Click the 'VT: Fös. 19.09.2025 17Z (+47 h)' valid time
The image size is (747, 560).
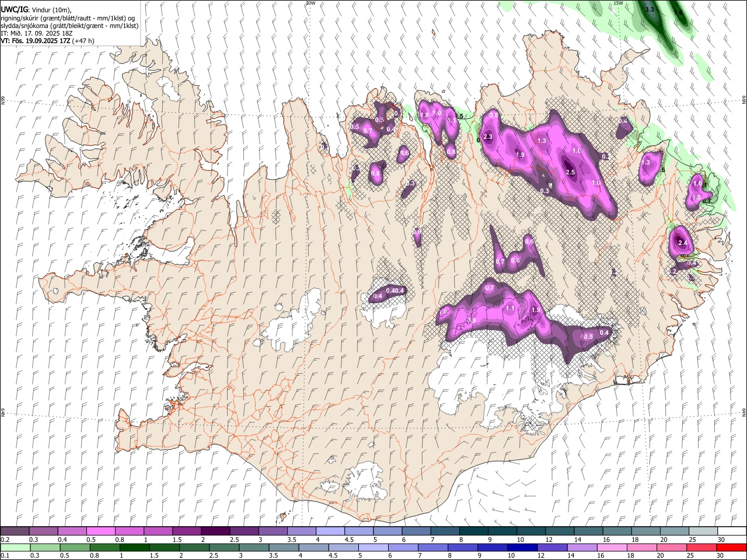[x=47, y=41]
